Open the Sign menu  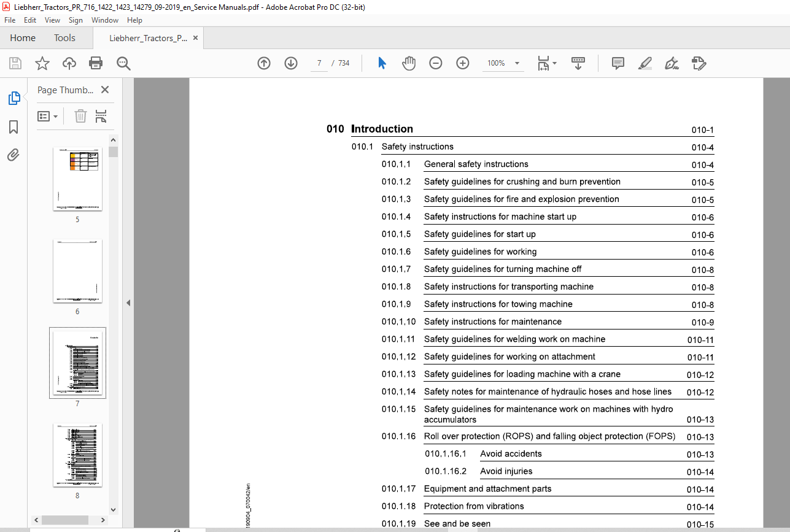pos(76,20)
